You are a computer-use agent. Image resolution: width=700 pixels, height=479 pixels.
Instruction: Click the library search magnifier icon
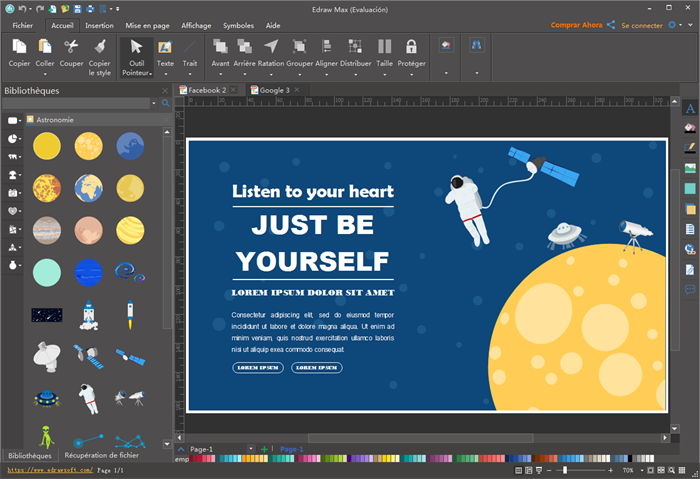[x=166, y=103]
